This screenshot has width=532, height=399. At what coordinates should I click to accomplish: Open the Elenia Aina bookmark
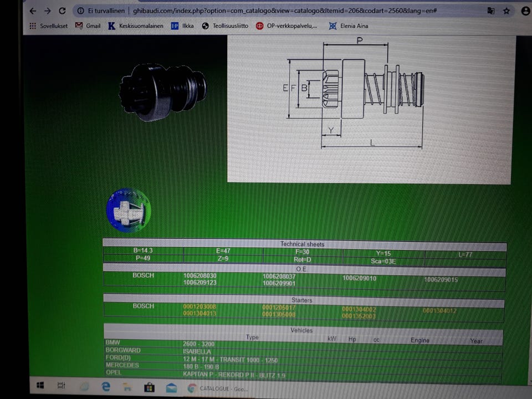click(x=349, y=26)
